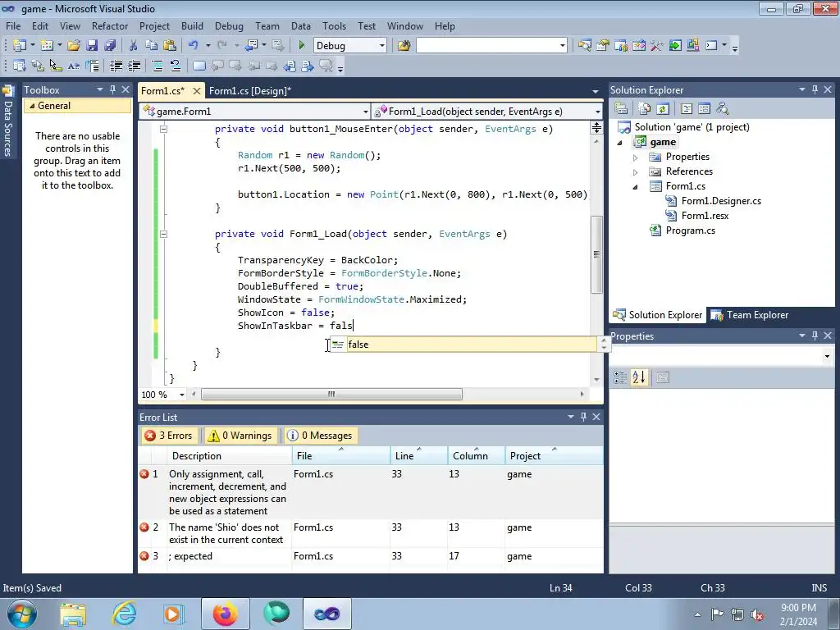Screen dimensions: 840x630
Task: Click the editor horizontal scrollbar thumb
Action: pyautogui.click(x=331, y=395)
